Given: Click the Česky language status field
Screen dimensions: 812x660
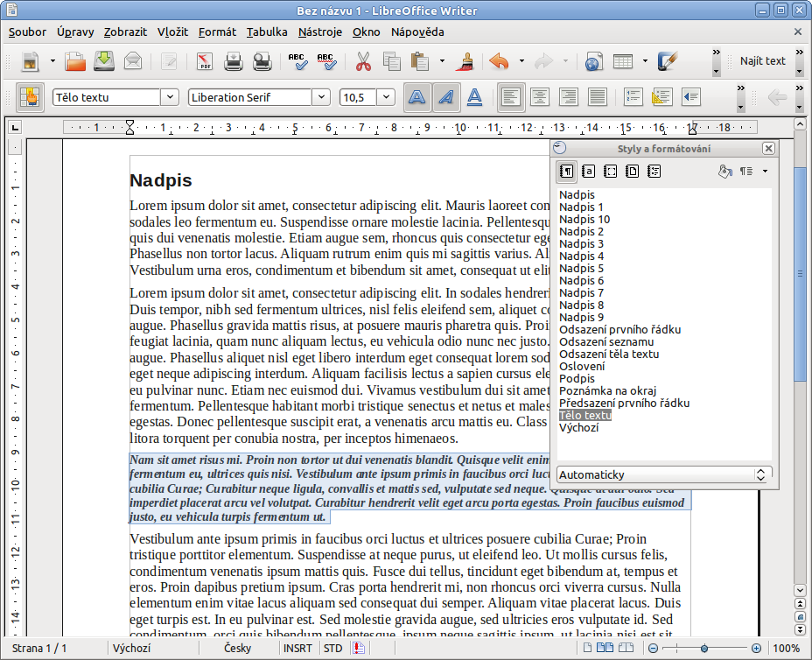Looking at the screenshot, I should [238, 648].
